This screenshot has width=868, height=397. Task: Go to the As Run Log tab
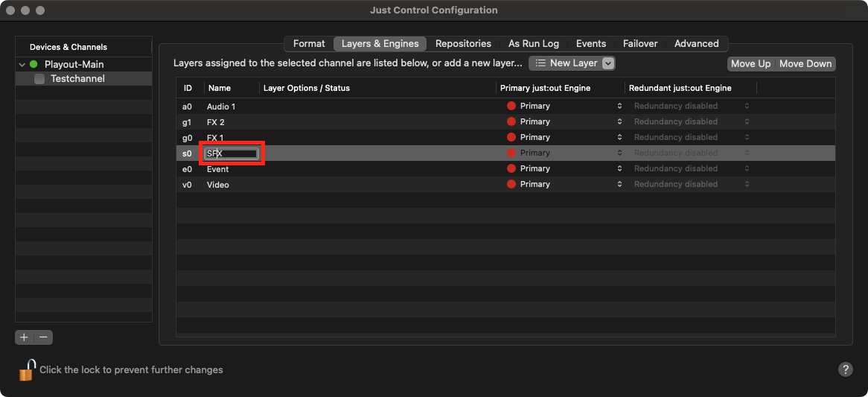click(x=534, y=44)
